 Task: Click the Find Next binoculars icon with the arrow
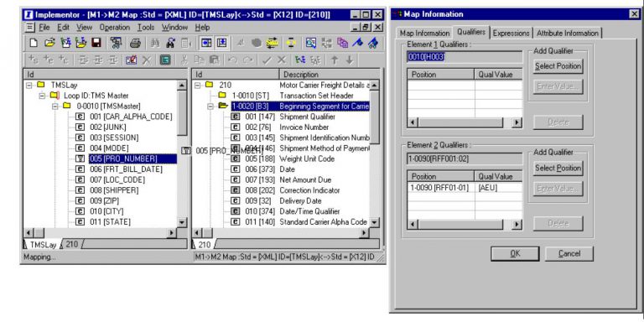pyautogui.click(x=171, y=43)
